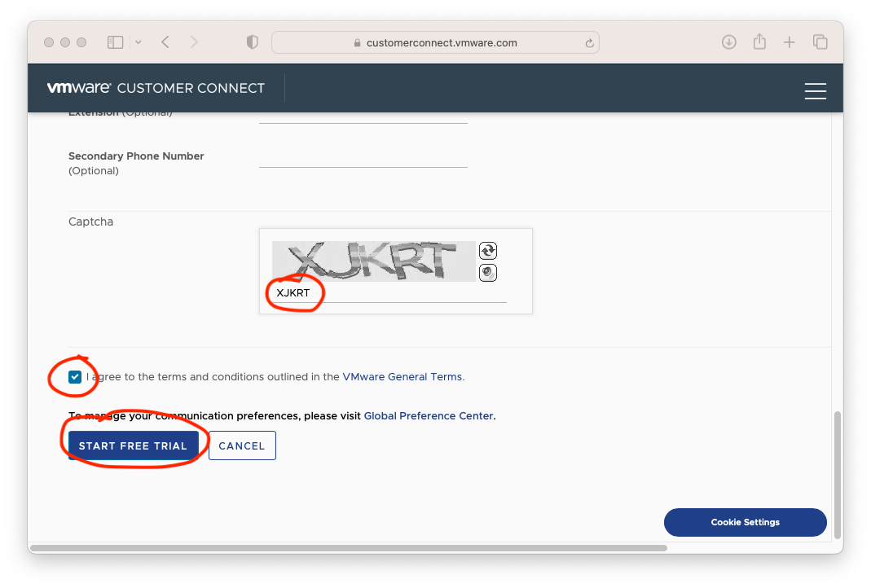This screenshot has height=588, width=871.
Task: Refresh the captcha image
Action: [x=487, y=251]
